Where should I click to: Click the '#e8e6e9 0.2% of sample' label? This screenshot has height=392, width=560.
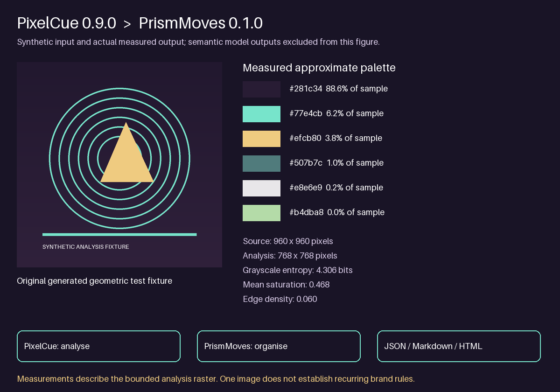[336, 188]
